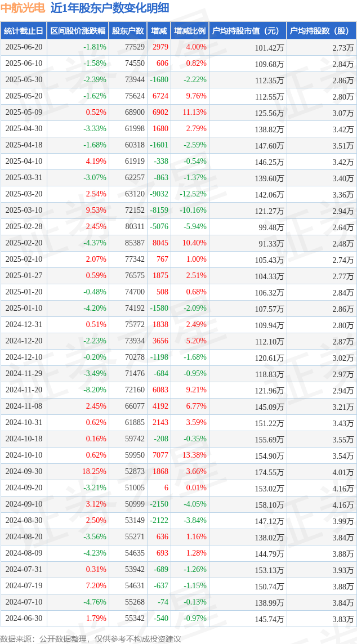This screenshot has width=357, height=644.
Task: Click the 中航光电 stock name title
Action: click(x=23, y=8)
